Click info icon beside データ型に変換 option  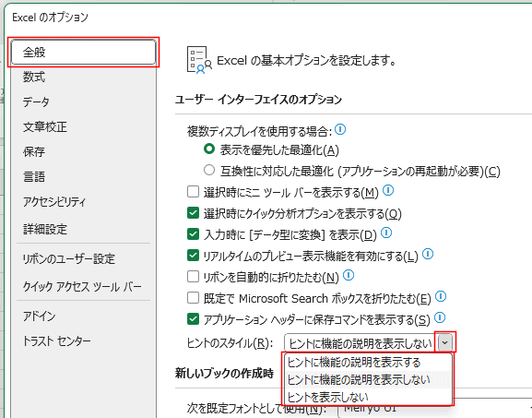tap(386, 233)
